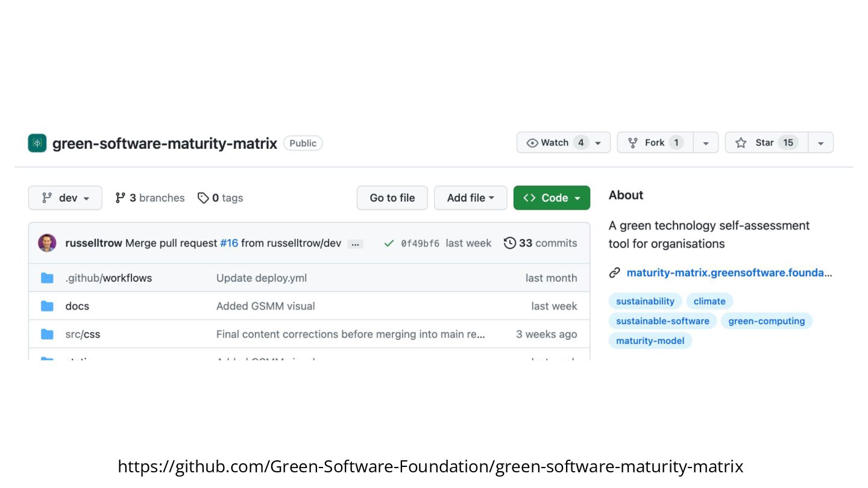868x488 pixels.
Task: Open the commit hash 0f49bf6
Action: 420,243
